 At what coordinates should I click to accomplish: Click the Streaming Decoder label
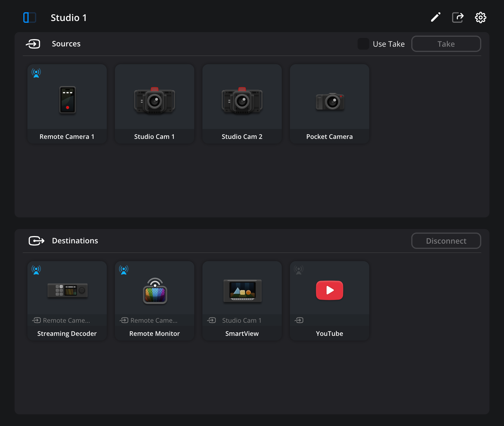pos(67,334)
